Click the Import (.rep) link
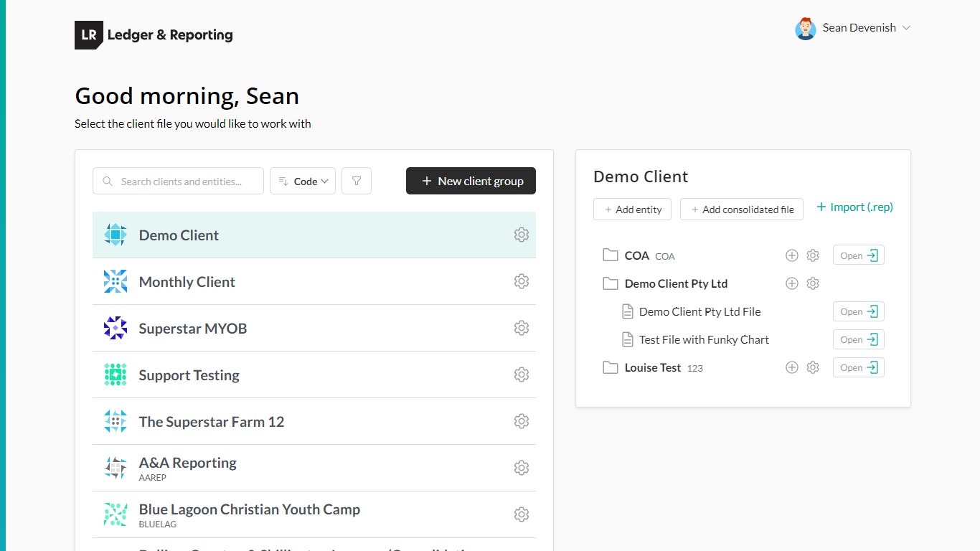The image size is (980, 551). pos(854,207)
